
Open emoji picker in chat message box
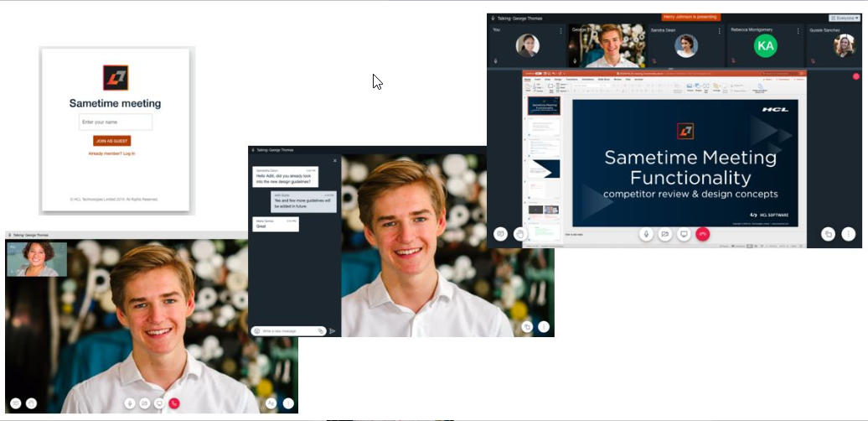[257, 330]
